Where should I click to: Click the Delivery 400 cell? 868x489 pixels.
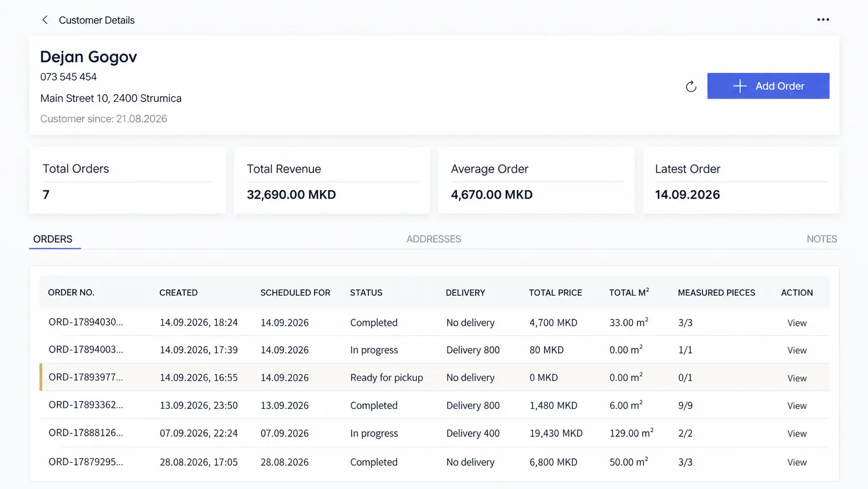473,433
